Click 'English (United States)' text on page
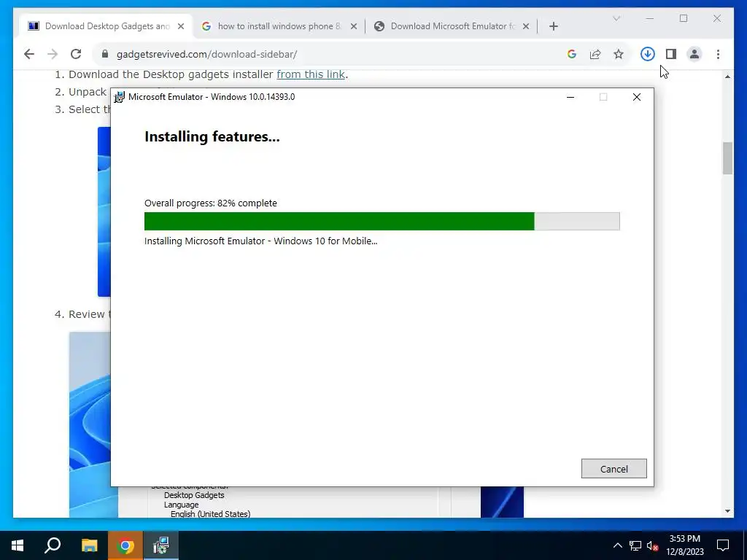Viewport: 747px width, 560px height. [x=210, y=514]
